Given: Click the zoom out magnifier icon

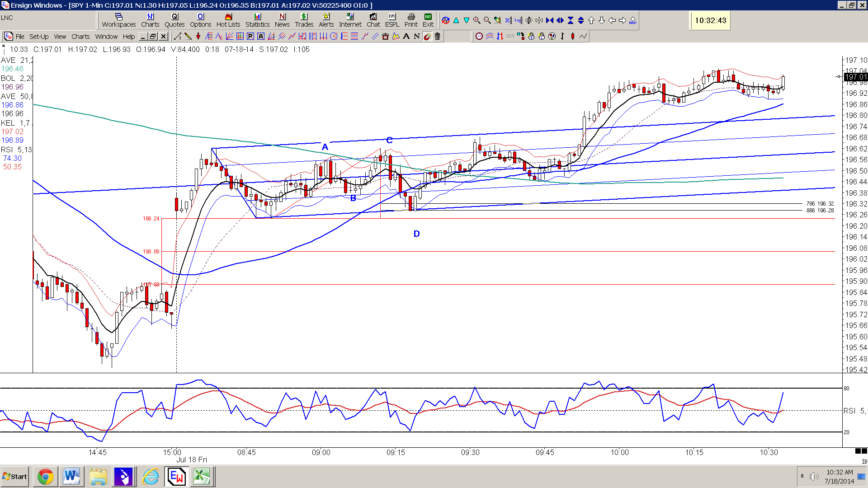Looking at the screenshot, I should pos(487,20).
